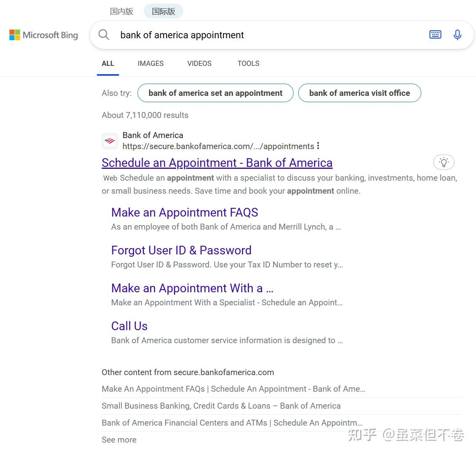Click the lightbulb suggestion icon
This screenshot has height=454, width=476.
coord(444,162)
